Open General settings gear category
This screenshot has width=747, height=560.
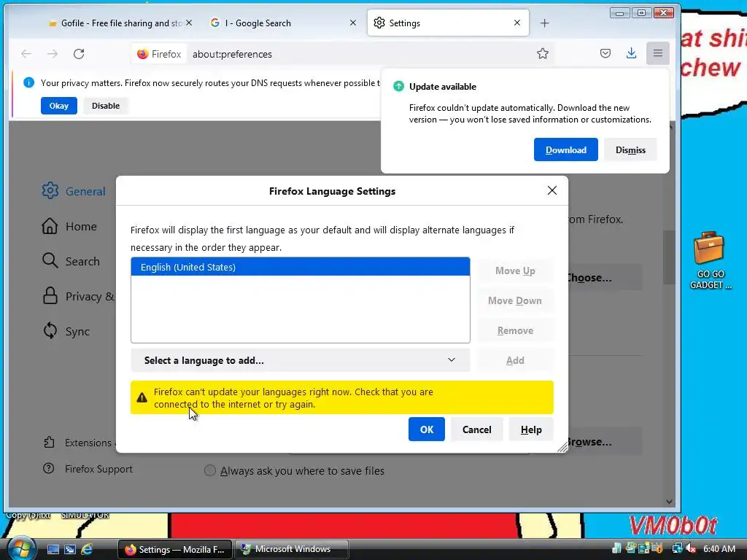click(74, 191)
